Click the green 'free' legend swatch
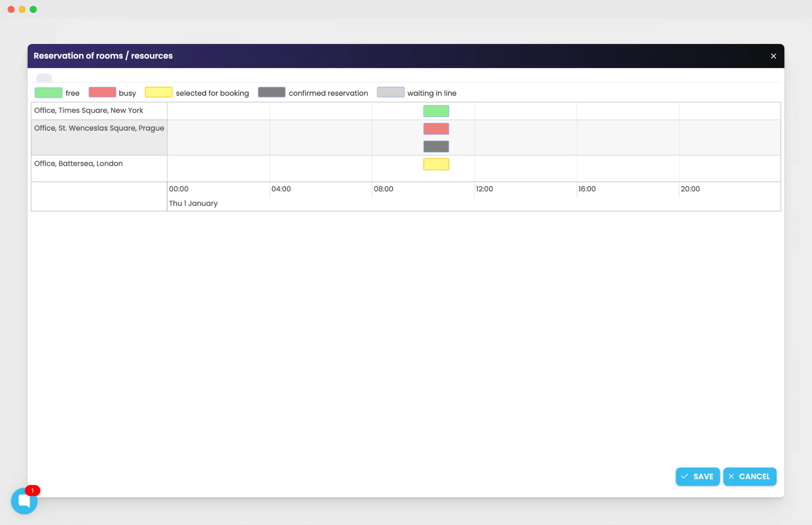Viewport: 812px width, 525px height. tap(48, 92)
